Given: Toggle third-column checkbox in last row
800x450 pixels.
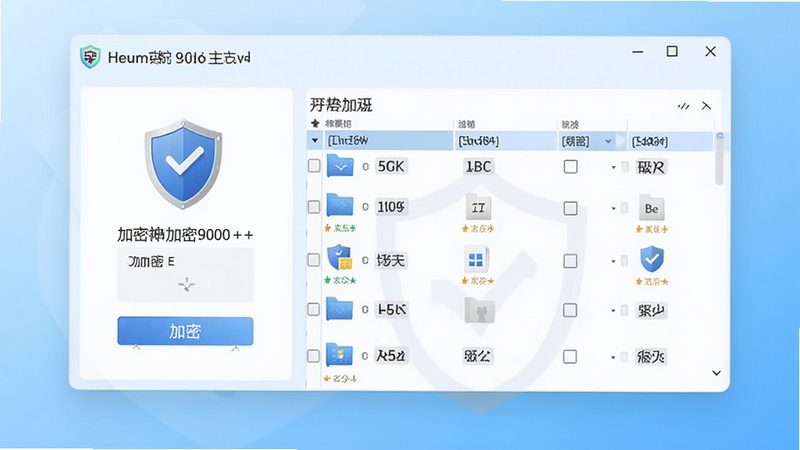Looking at the screenshot, I should tap(570, 356).
